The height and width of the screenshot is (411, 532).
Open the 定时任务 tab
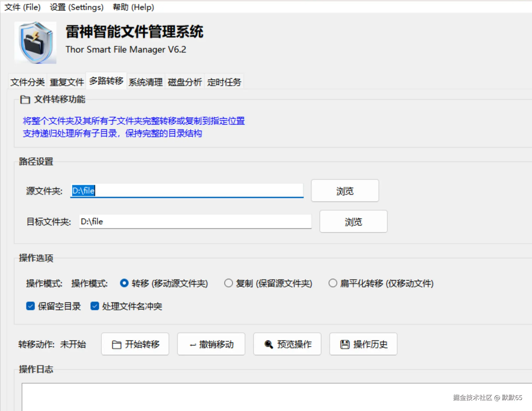(x=224, y=82)
